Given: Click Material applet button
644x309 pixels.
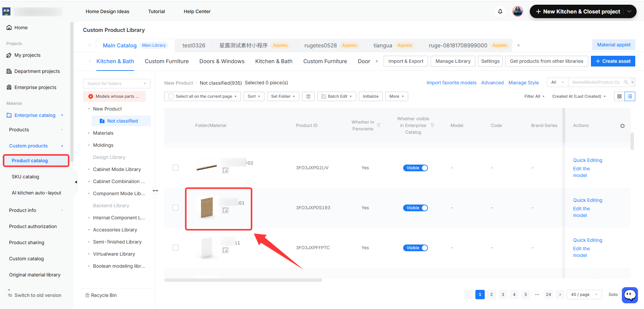Looking at the screenshot, I should [x=614, y=45].
